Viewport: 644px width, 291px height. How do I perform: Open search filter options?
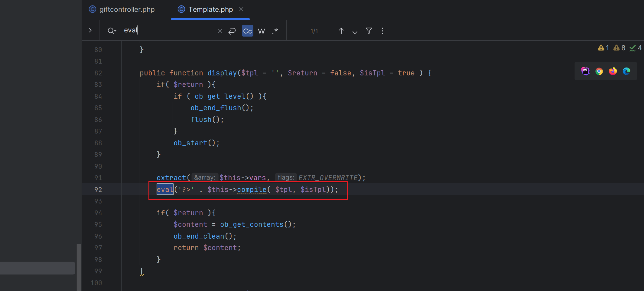[x=369, y=31]
